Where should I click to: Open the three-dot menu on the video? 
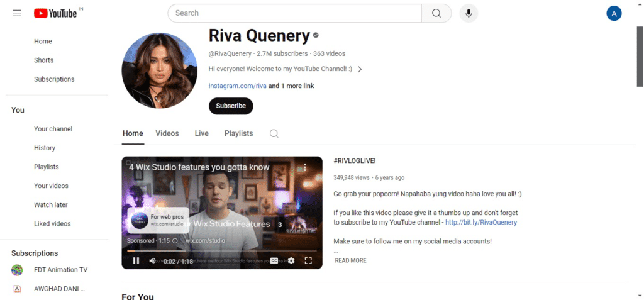coord(305,167)
